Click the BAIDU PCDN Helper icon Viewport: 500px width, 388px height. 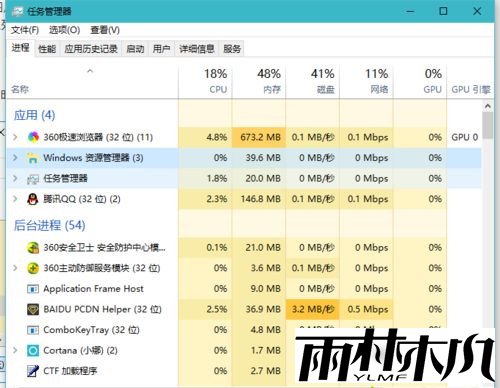[33, 309]
